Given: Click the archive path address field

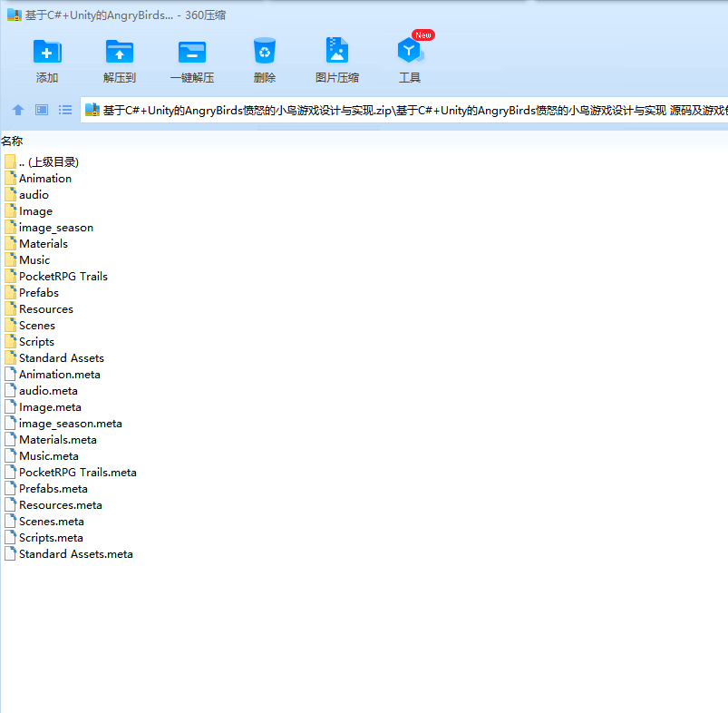Looking at the screenshot, I should 404,110.
